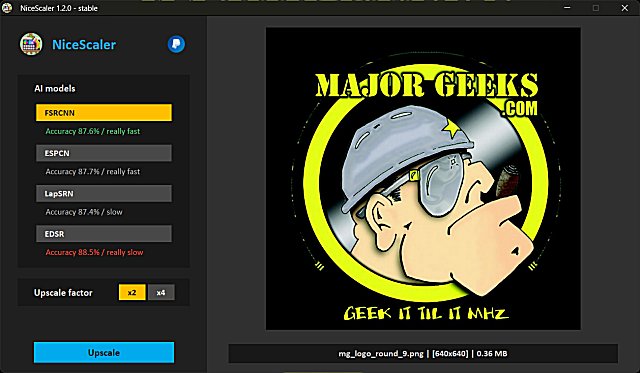Click the EDSR accuracy 88.5% really slow text
The width and height of the screenshot is (640, 373).
(94, 252)
